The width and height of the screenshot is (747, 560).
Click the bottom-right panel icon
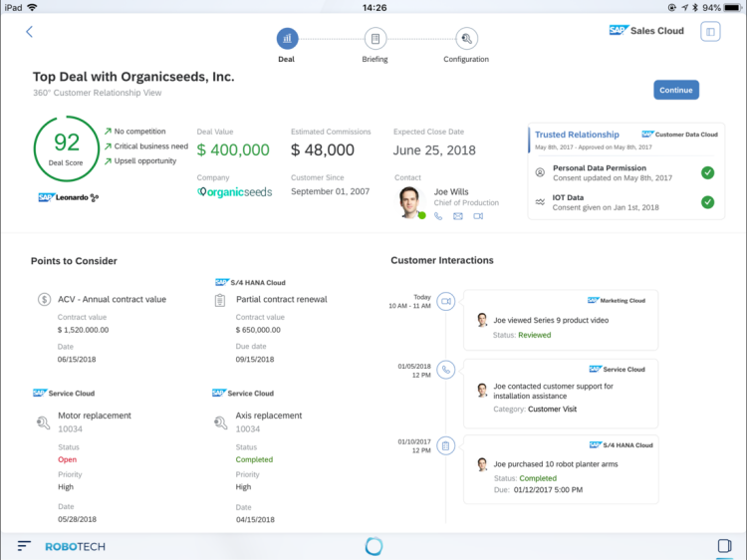[725, 546]
